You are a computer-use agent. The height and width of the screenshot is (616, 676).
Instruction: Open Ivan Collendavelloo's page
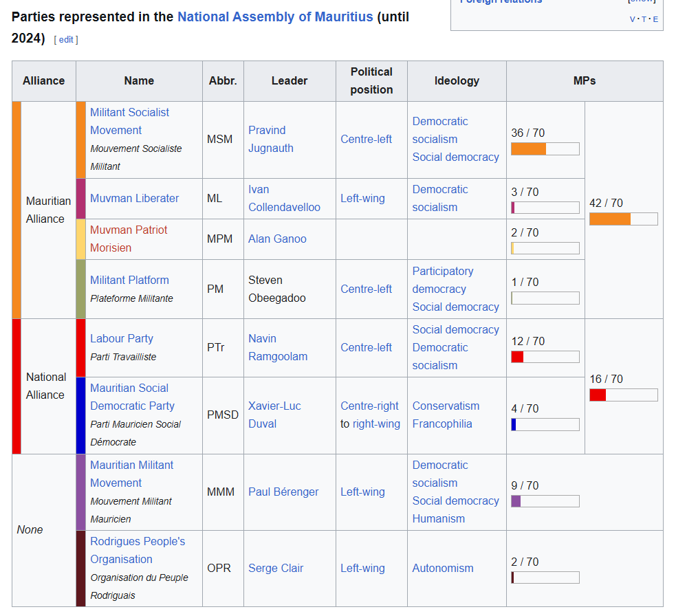pos(284,198)
